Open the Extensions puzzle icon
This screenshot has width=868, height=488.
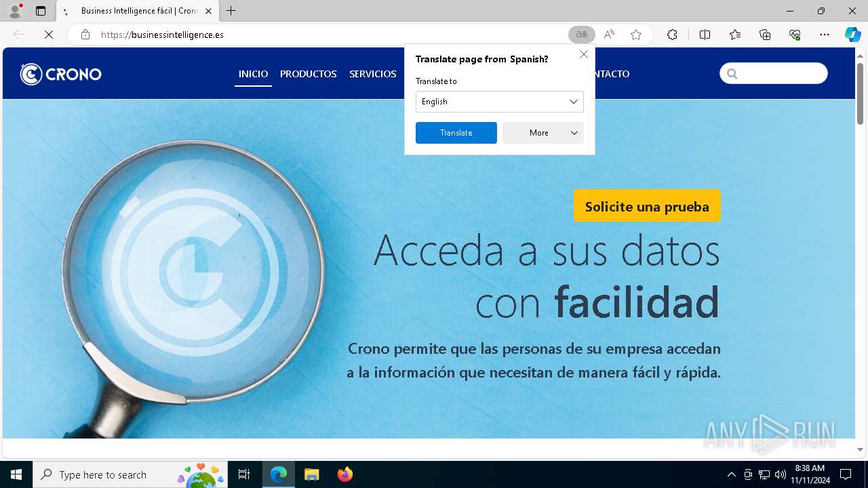pos(672,35)
